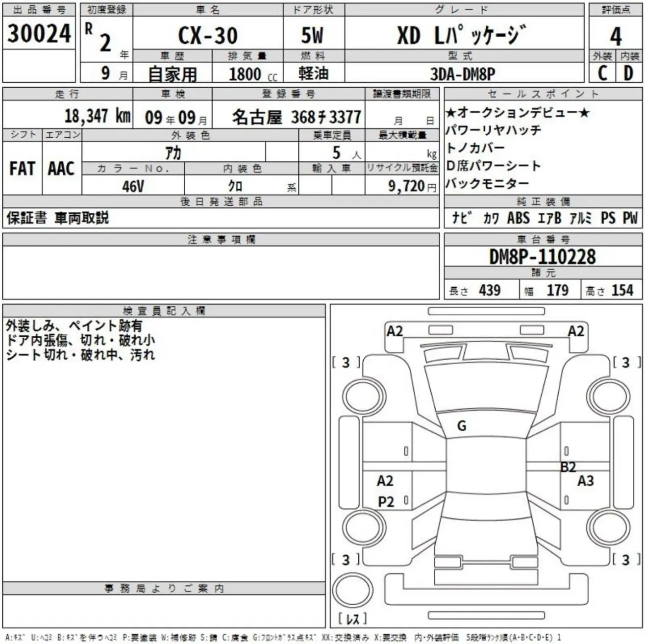
Task: Click the vehicle history value 自家用
Action: point(173,74)
